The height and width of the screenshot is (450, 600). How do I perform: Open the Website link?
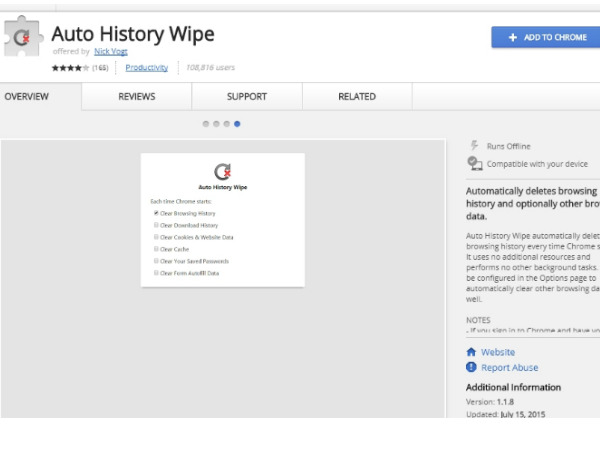[x=498, y=352]
